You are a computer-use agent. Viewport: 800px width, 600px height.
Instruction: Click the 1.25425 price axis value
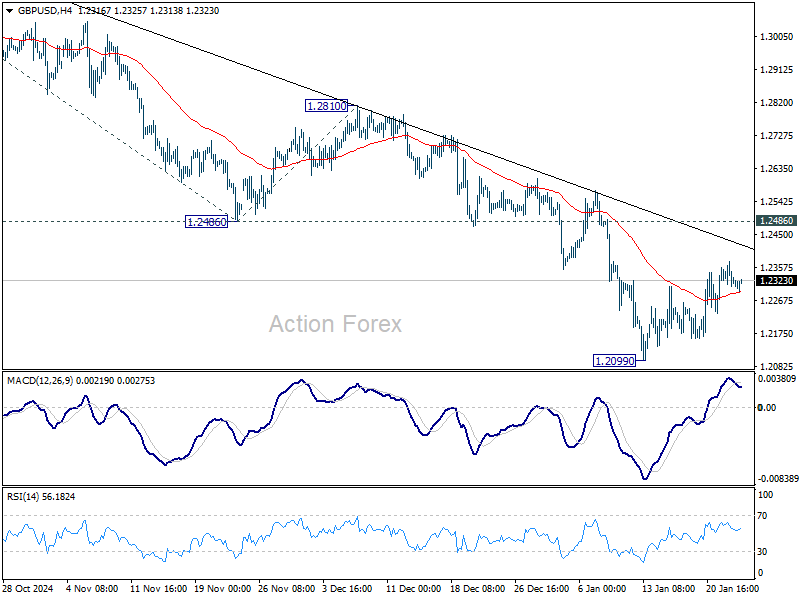click(777, 202)
